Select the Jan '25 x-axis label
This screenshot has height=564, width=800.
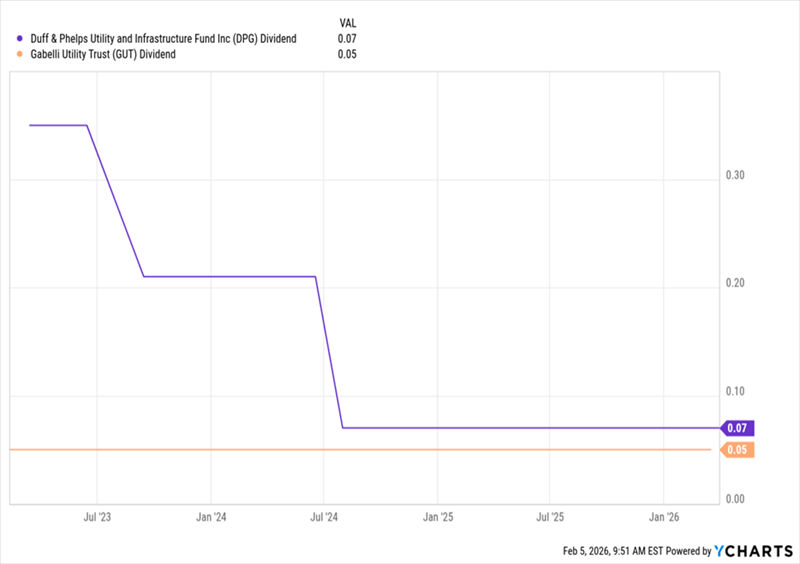pos(438,517)
